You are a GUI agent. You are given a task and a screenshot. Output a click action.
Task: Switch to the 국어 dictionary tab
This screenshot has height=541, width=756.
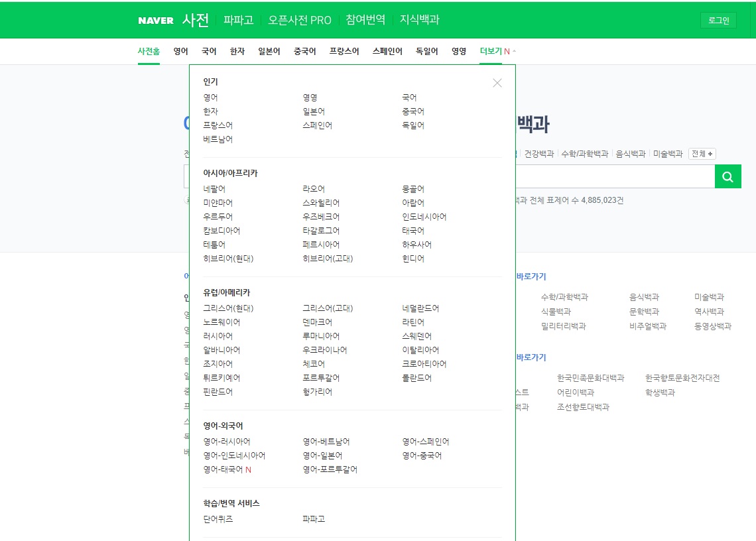click(208, 50)
